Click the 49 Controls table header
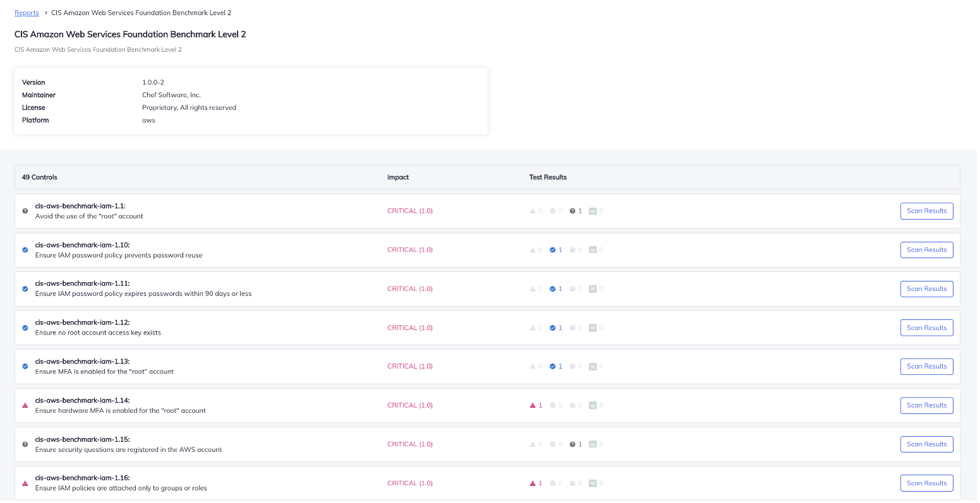 (39, 177)
